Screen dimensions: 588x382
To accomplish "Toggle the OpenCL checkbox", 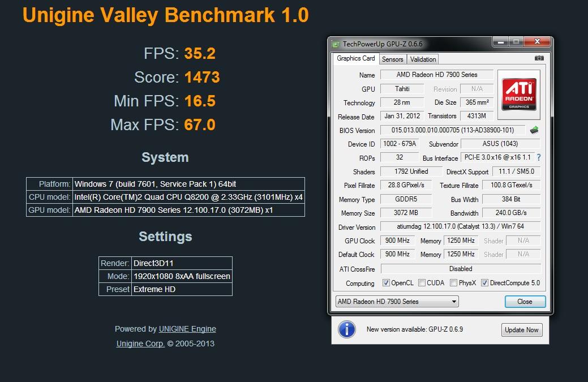I will point(386,282).
